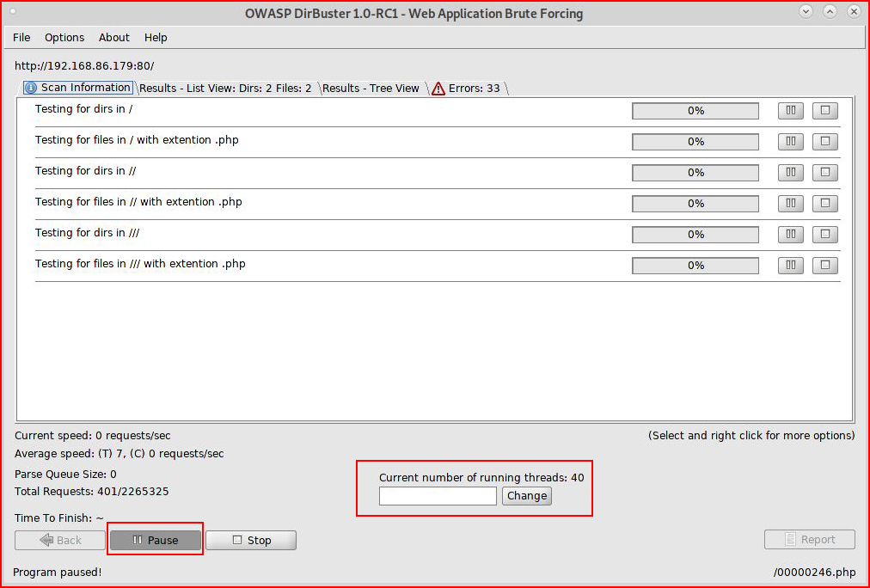This screenshot has height=588, width=870.
Task: Click the Change threads button
Action: [x=526, y=496]
